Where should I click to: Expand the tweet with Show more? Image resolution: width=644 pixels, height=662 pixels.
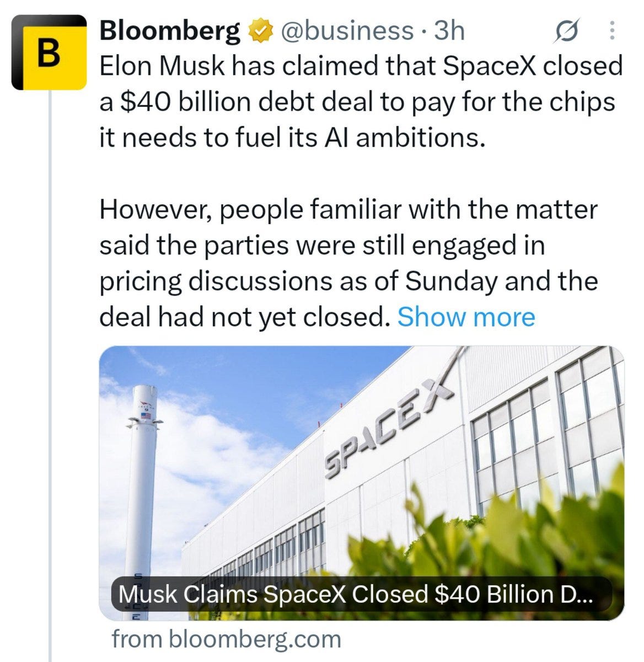coord(466,317)
